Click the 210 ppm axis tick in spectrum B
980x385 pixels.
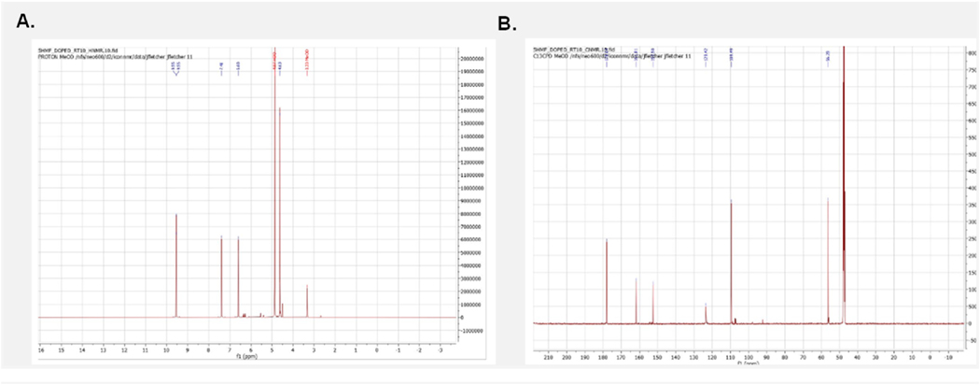pyautogui.click(x=550, y=357)
